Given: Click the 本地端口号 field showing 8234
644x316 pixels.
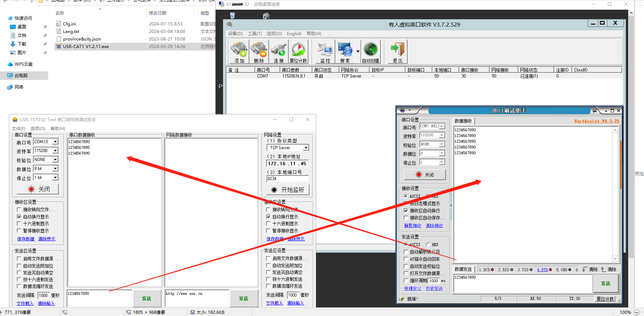Looking at the screenshot, I should click(x=287, y=179).
